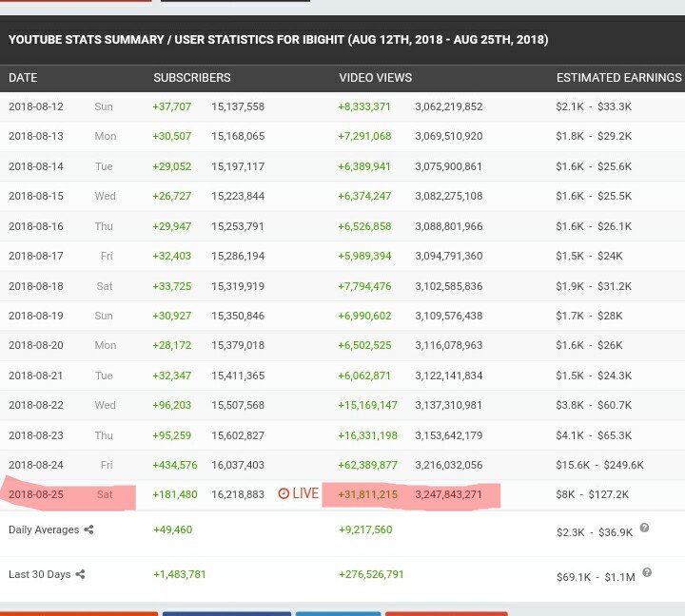Click total views 3,153,642,179
The image size is (685, 616).
[x=449, y=435]
